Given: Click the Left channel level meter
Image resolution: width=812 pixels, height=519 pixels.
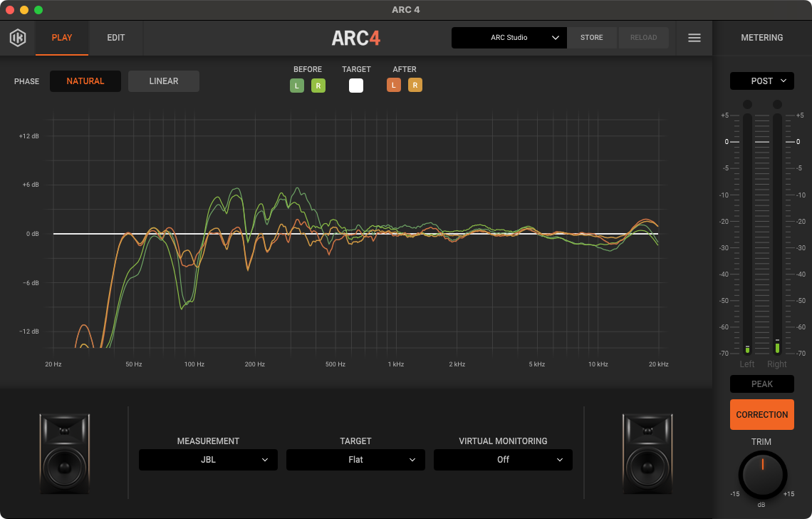Looking at the screenshot, I should pyautogui.click(x=747, y=234).
